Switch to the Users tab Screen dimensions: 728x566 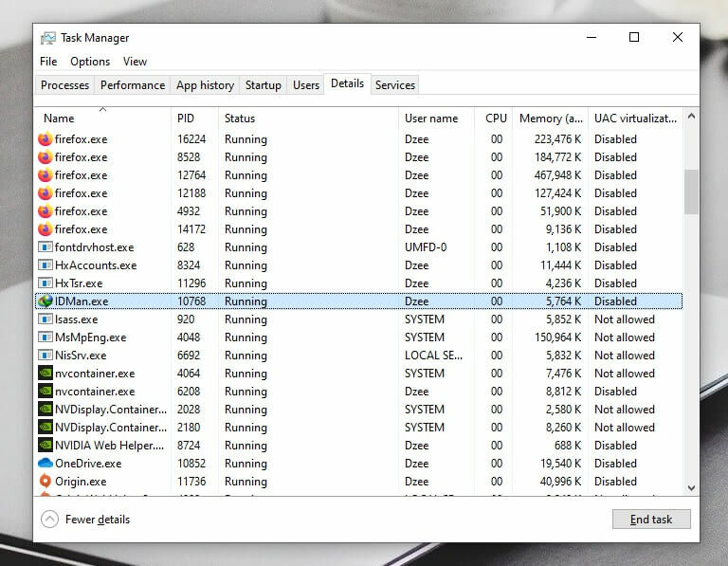306,85
